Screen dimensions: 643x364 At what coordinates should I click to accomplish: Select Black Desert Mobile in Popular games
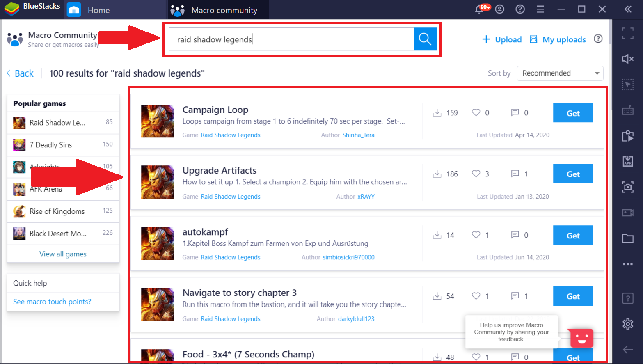tap(63, 234)
